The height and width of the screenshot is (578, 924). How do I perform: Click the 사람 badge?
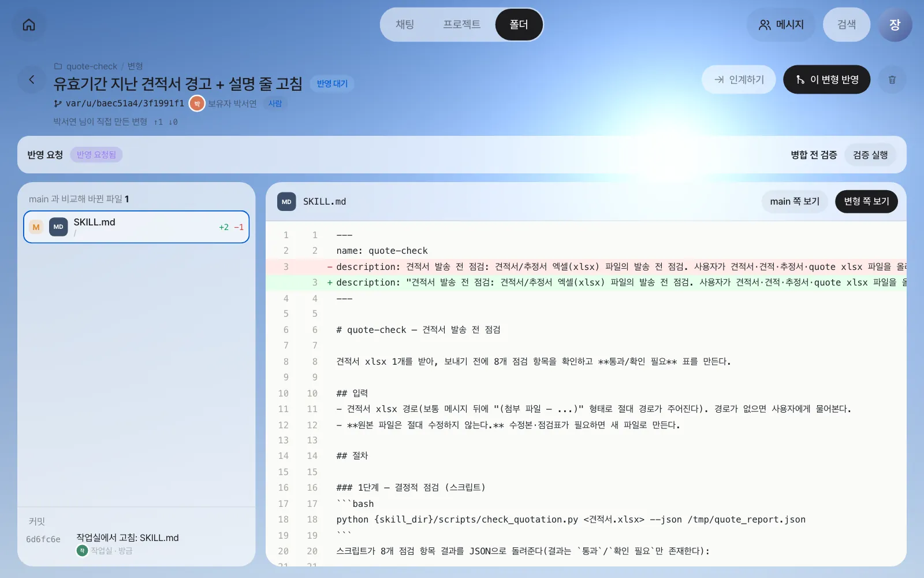pyautogui.click(x=275, y=103)
